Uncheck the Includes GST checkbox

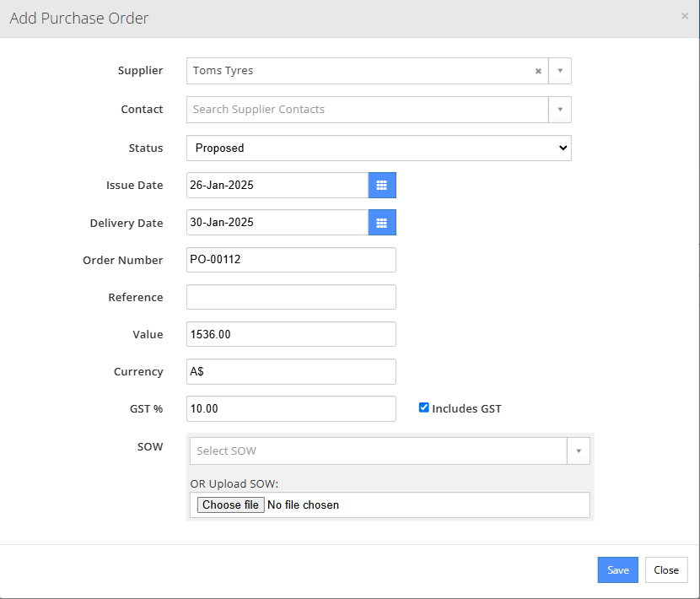point(423,408)
